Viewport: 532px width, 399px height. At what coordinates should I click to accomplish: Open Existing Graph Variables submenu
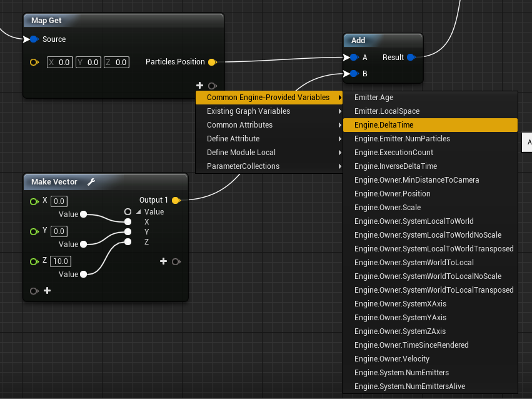click(x=269, y=111)
